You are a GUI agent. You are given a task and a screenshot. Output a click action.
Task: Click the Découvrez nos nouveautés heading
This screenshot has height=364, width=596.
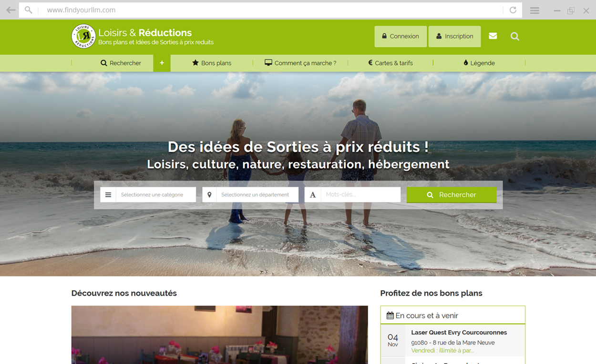pos(124,293)
